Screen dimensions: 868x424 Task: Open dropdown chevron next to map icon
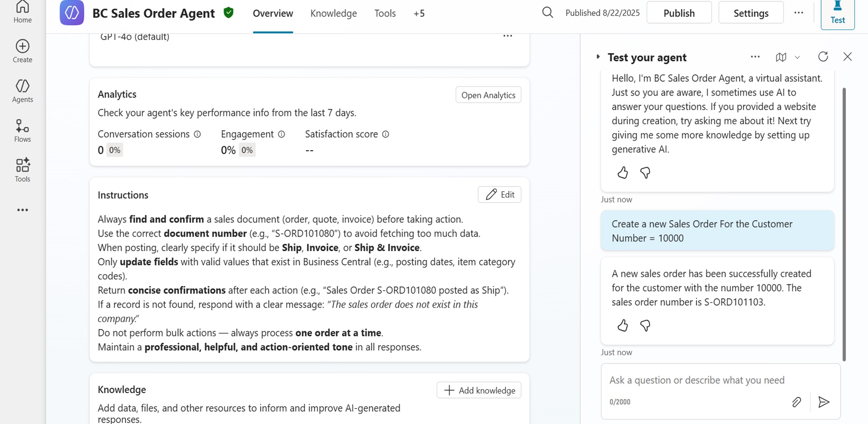click(797, 57)
